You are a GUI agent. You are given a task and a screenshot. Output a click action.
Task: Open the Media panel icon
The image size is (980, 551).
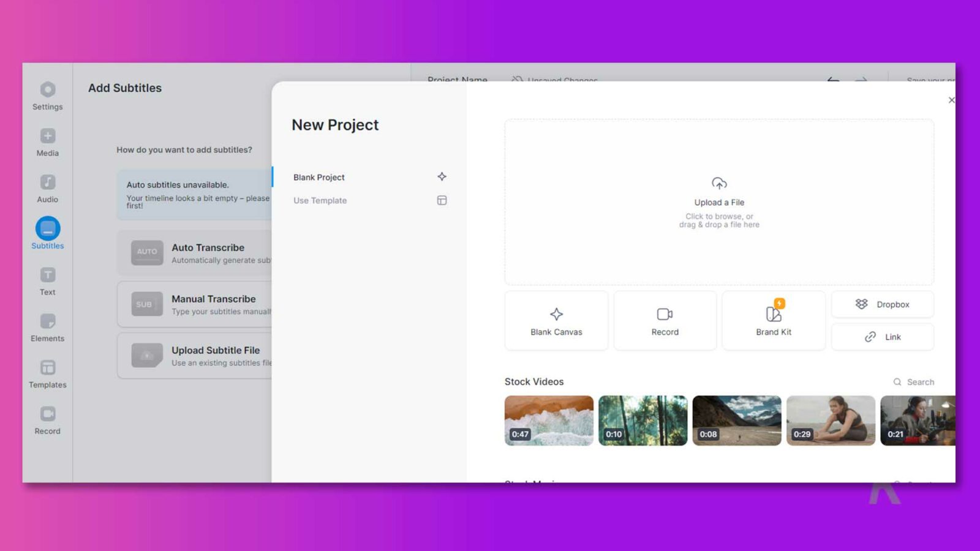[48, 136]
